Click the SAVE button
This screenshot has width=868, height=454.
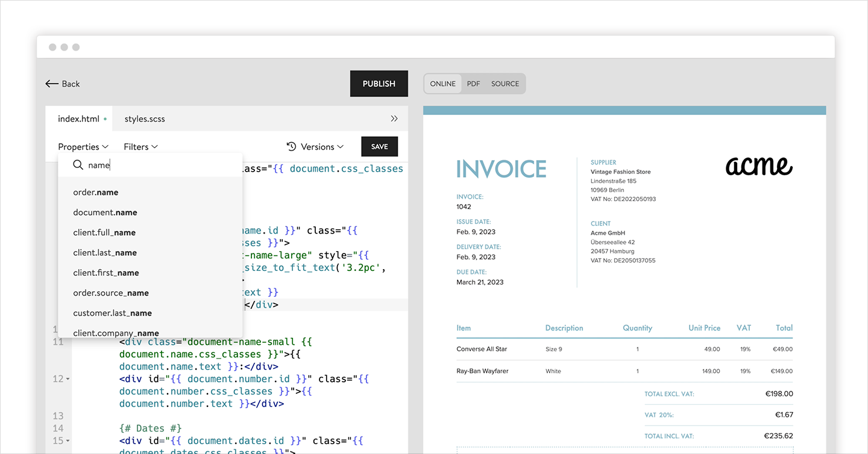coord(380,147)
